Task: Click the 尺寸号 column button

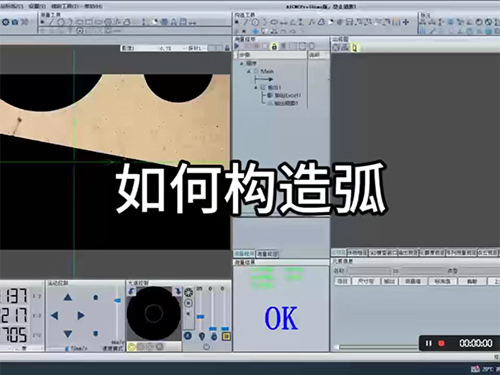Action: point(366,281)
